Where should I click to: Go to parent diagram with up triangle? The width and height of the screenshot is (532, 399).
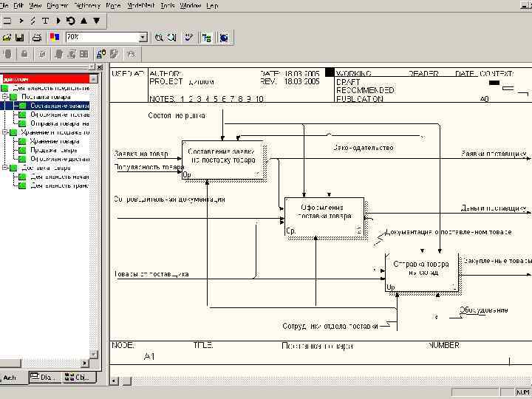[83, 21]
